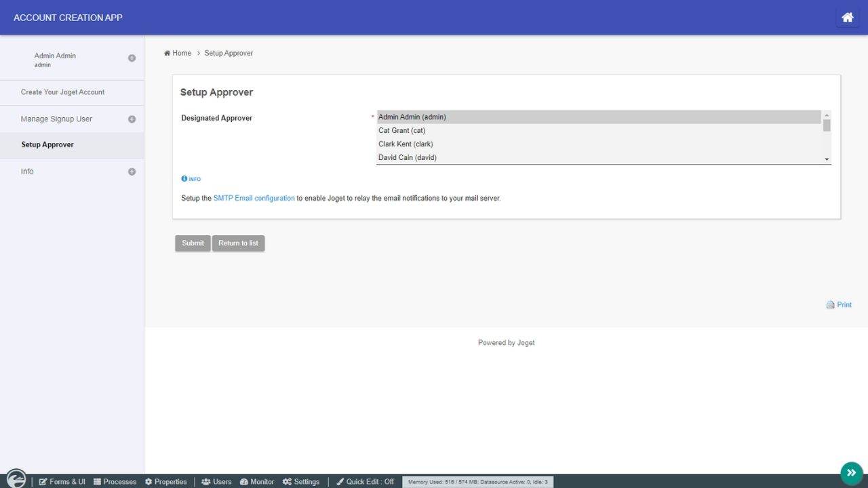
Task: Click the Submit button
Action: (x=193, y=243)
